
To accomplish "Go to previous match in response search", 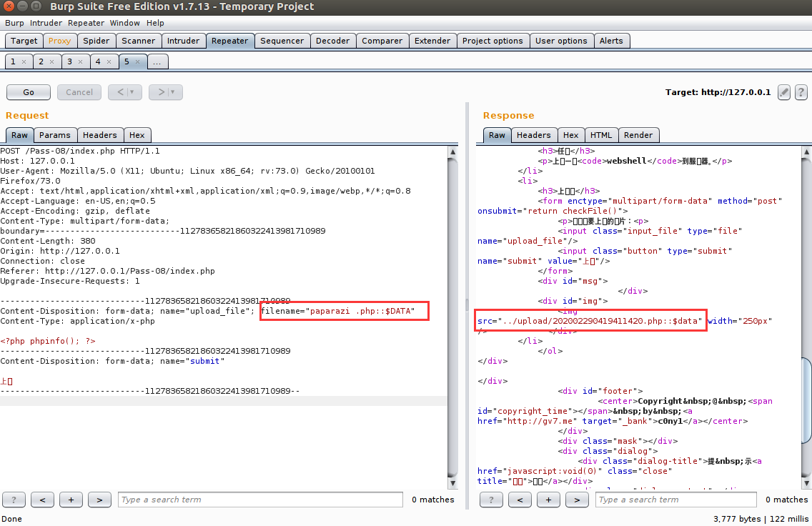I will coord(520,500).
